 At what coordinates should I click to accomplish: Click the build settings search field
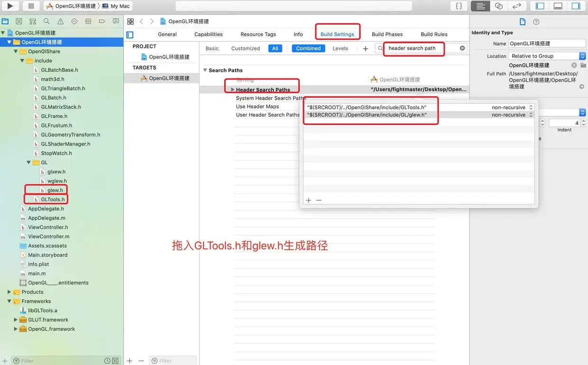coord(421,48)
